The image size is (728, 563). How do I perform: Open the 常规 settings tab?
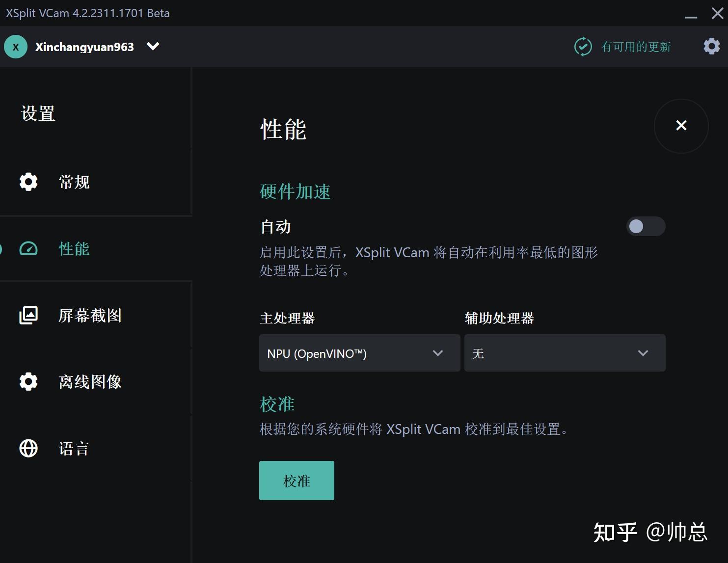[x=96, y=182]
